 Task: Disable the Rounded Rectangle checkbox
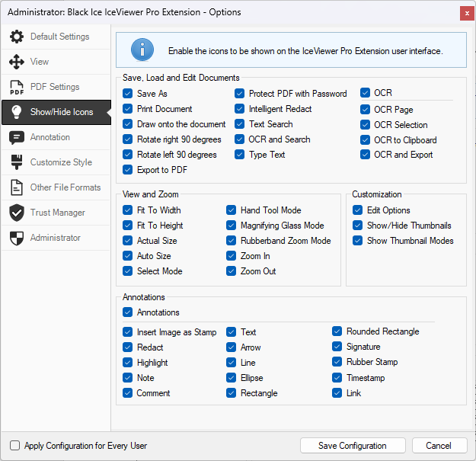point(337,331)
